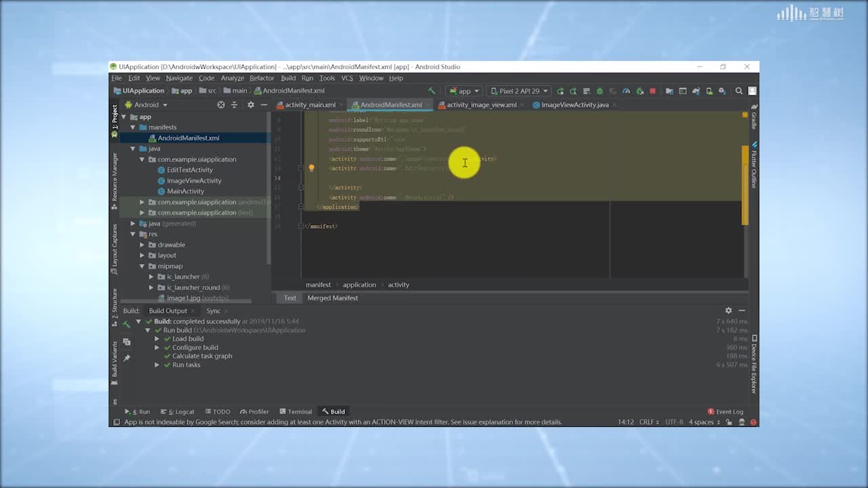This screenshot has height=488, width=868.
Task: Click the toggle view icon in Build panel
Action: tap(127, 342)
